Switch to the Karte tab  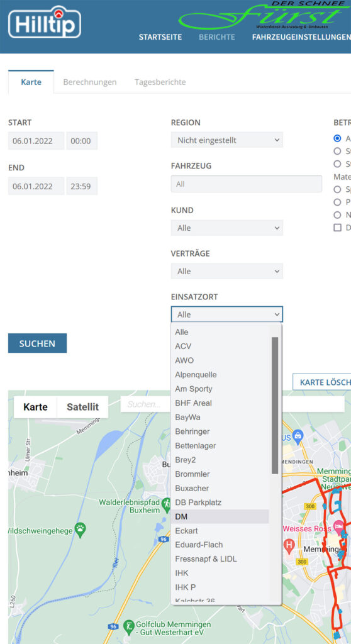point(31,82)
